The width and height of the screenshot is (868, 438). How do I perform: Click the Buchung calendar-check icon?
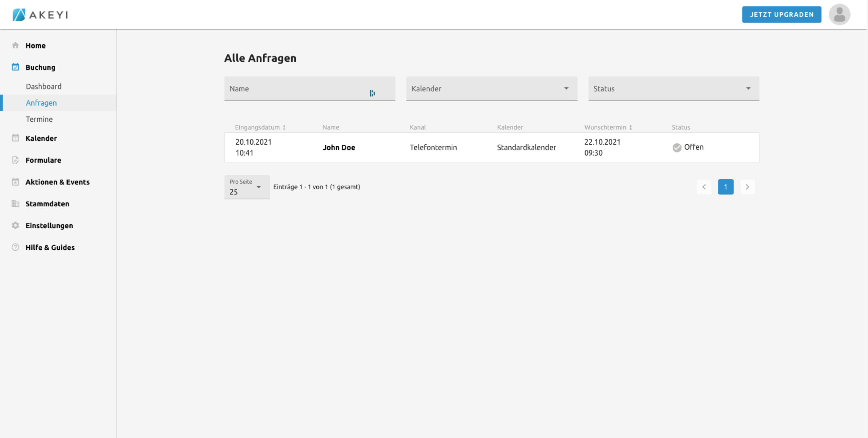click(x=15, y=67)
